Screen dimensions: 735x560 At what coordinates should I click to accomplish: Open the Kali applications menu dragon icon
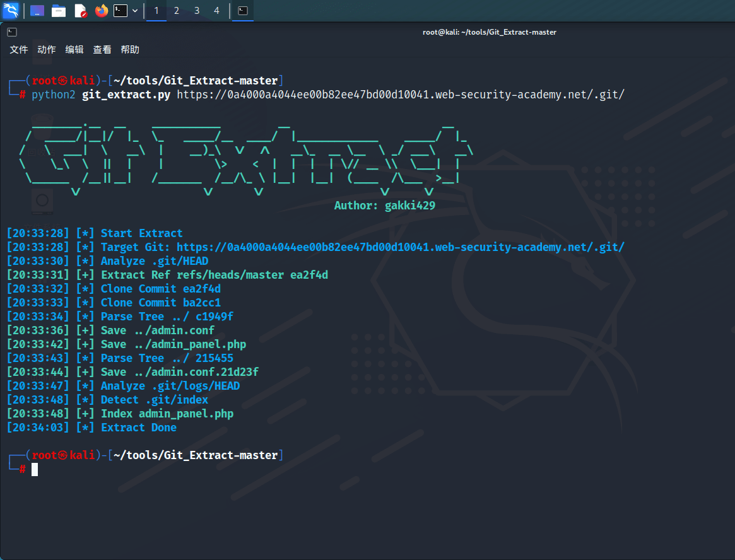click(11, 11)
